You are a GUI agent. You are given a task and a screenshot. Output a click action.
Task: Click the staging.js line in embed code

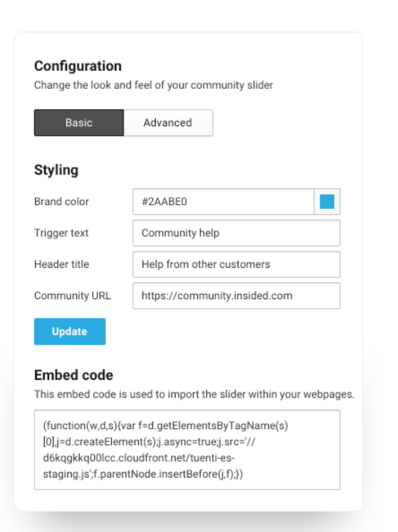pos(143,474)
